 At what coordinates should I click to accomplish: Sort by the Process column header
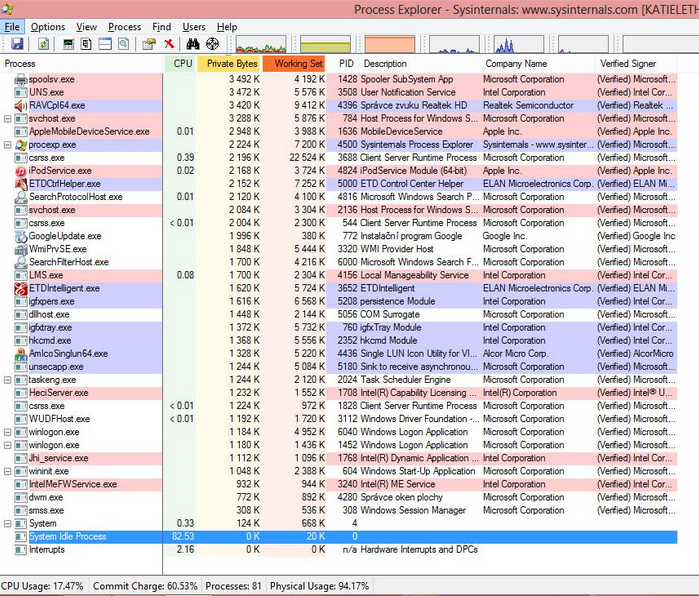[82, 64]
